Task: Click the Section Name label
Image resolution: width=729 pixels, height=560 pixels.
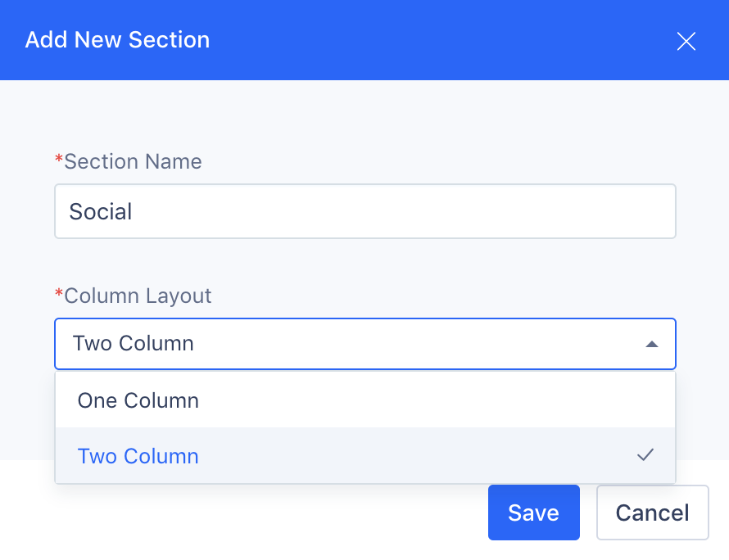Action: click(133, 162)
